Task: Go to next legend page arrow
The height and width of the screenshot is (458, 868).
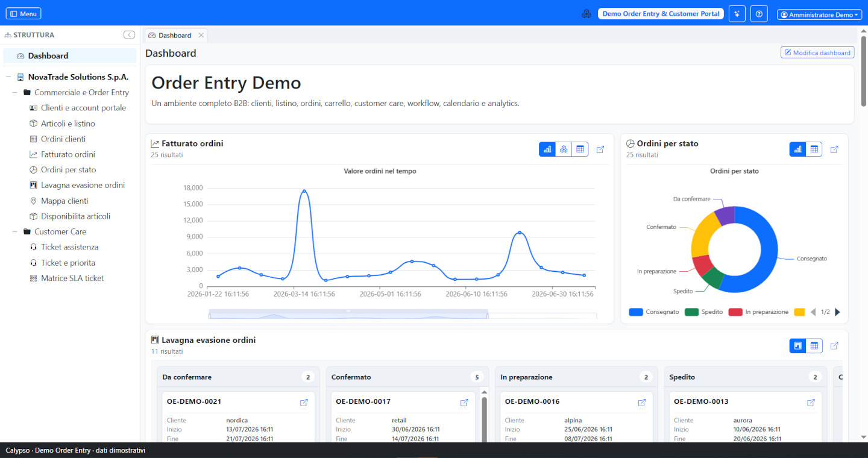Action: click(837, 312)
